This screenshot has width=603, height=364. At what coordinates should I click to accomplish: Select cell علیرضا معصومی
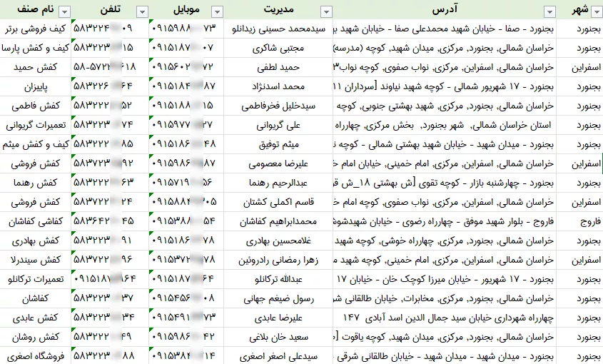pos(278,163)
